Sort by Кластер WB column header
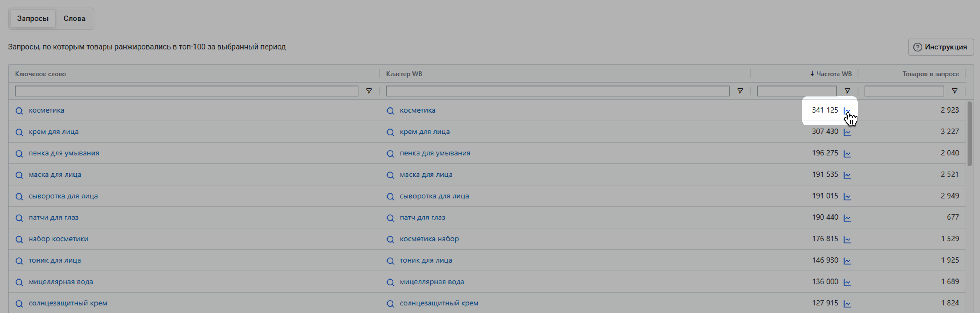 (x=404, y=74)
